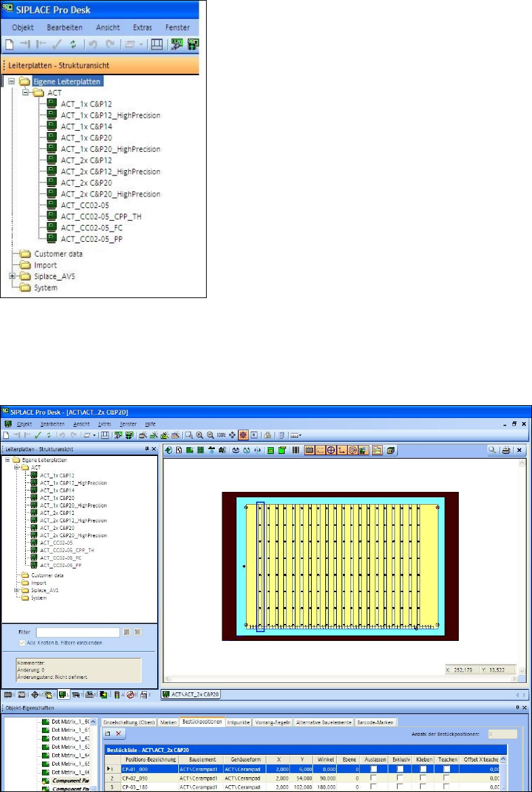Click the undo arrow in lower window toolbar
The width and height of the screenshot is (532, 792).
[62, 435]
